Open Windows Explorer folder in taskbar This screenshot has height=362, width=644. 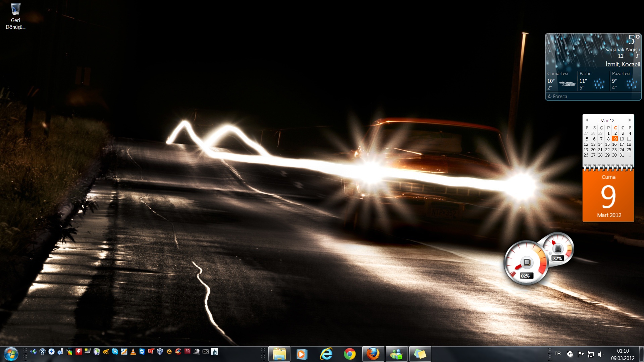click(x=279, y=354)
